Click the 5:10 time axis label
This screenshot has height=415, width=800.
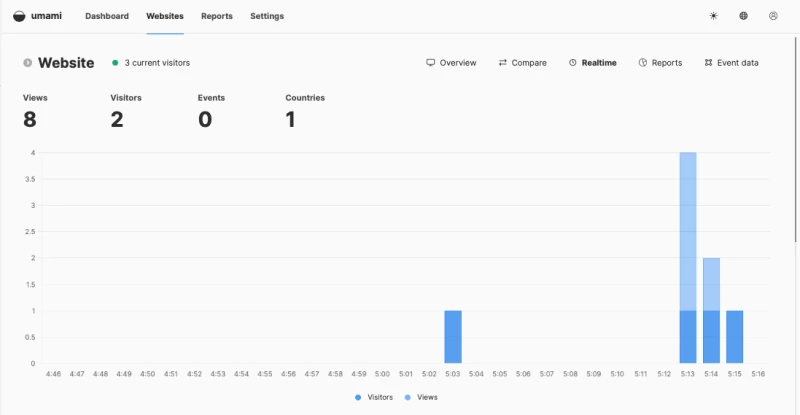[x=617, y=374]
